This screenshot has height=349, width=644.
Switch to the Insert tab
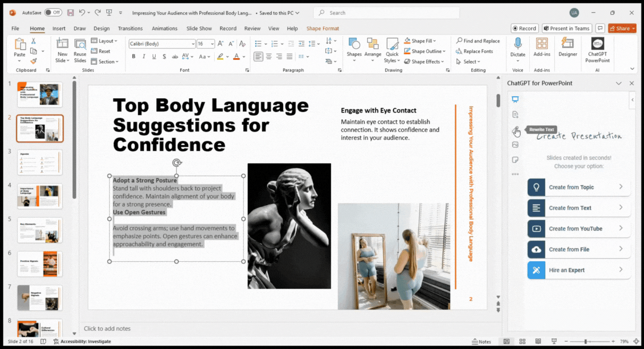(x=59, y=29)
